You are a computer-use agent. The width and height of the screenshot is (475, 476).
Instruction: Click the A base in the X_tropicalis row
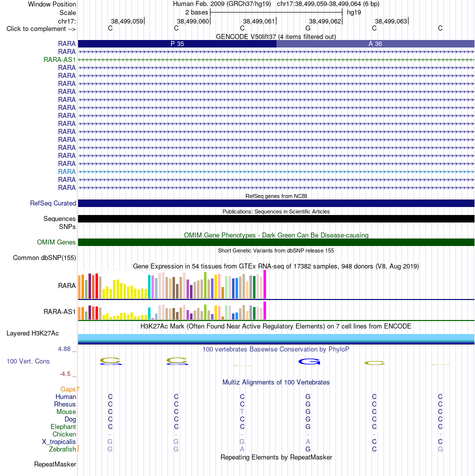(x=308, y=441)
